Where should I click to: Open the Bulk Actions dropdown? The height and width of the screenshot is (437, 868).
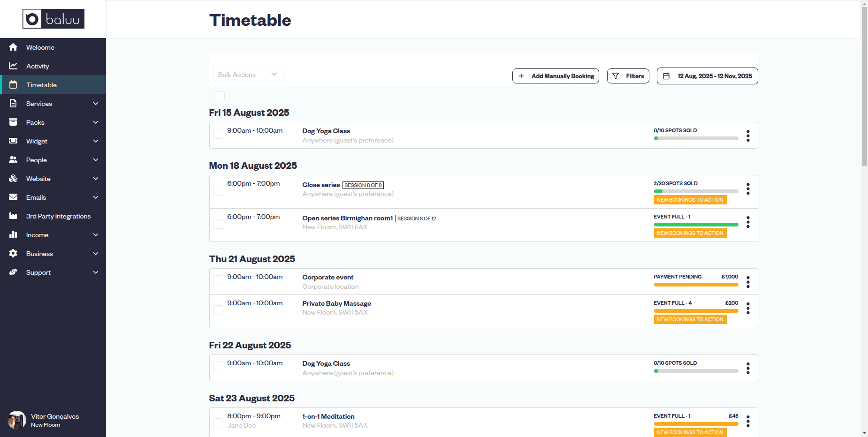[248, 74]
